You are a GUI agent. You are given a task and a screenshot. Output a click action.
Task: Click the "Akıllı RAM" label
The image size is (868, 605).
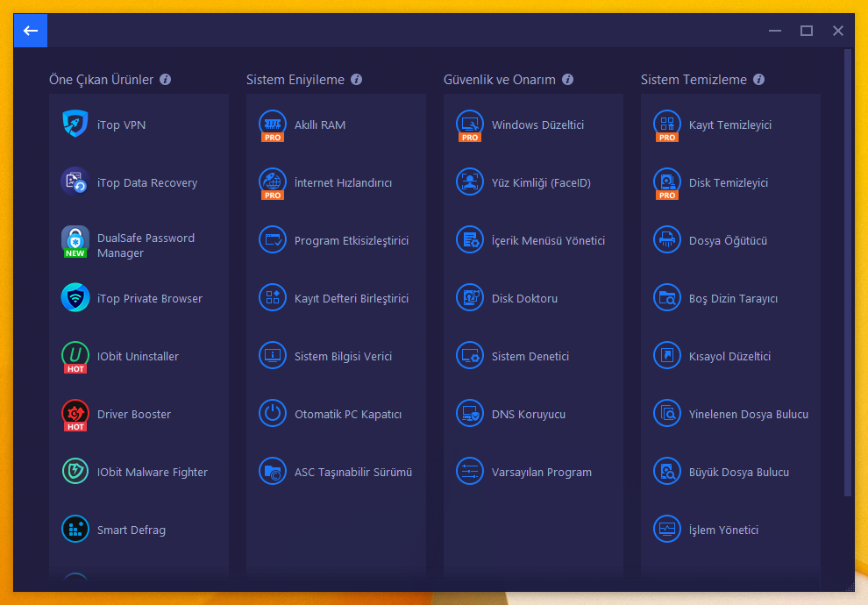pyautogui.click(x=320, y=125)
